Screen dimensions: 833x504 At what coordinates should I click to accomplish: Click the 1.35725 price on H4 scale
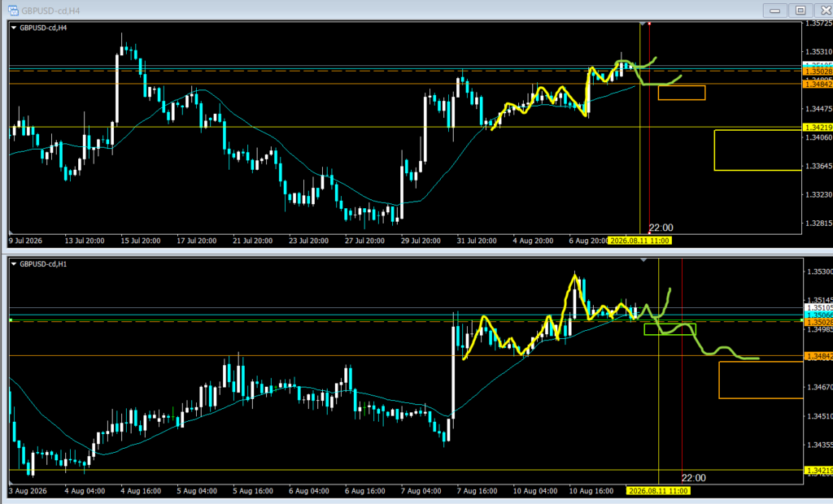[818, 24]
